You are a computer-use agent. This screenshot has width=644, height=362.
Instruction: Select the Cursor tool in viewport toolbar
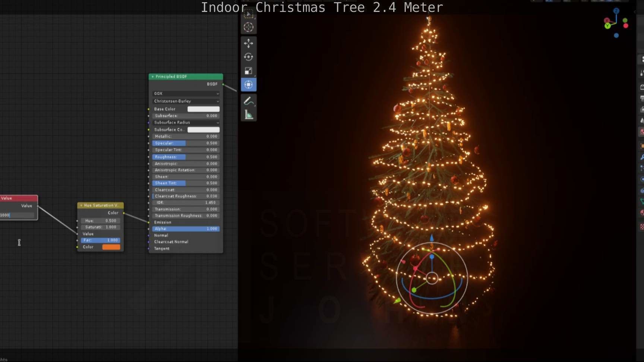click(249, 27)
